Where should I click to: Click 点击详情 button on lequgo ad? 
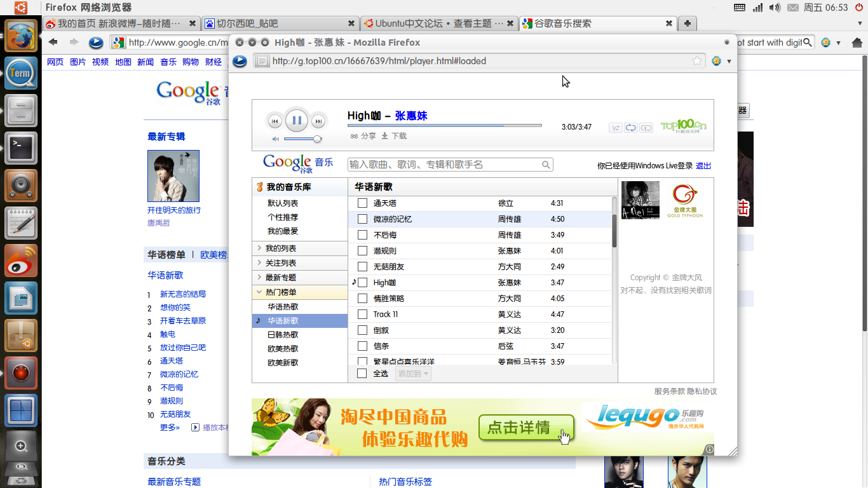tap(526, 428)
